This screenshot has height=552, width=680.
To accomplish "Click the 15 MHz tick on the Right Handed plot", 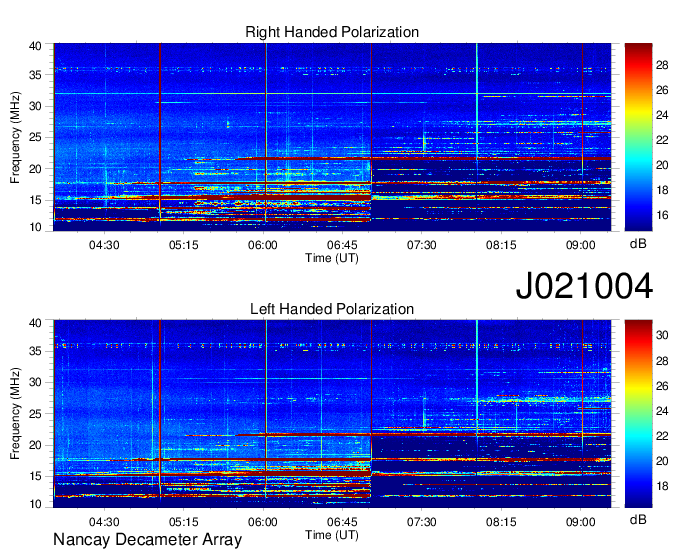I will click(x=35, y=200).
